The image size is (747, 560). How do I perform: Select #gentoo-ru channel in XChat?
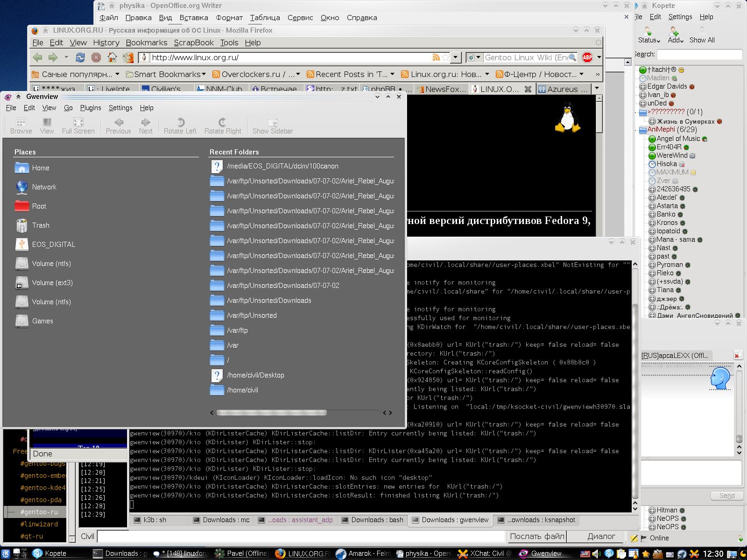coord(39,512)
